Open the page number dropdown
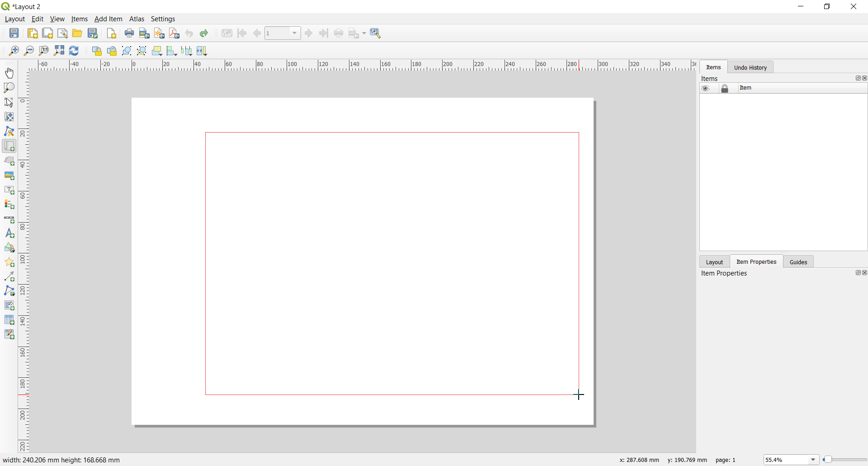 click(294, 33)
